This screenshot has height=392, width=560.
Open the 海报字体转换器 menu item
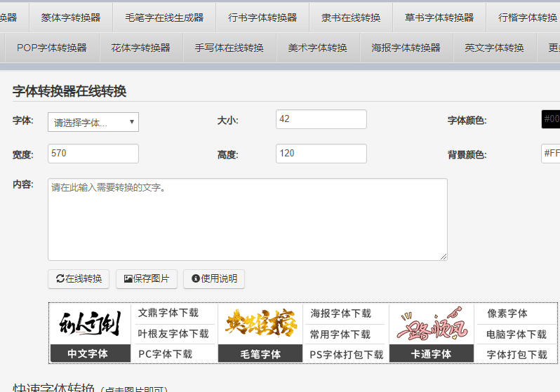[406, 48]
